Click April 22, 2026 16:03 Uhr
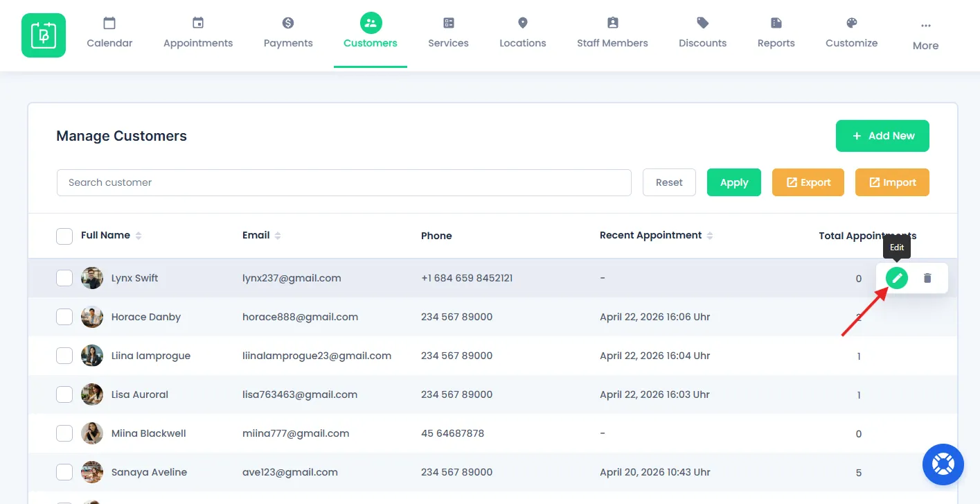 [x=655, y=394]
